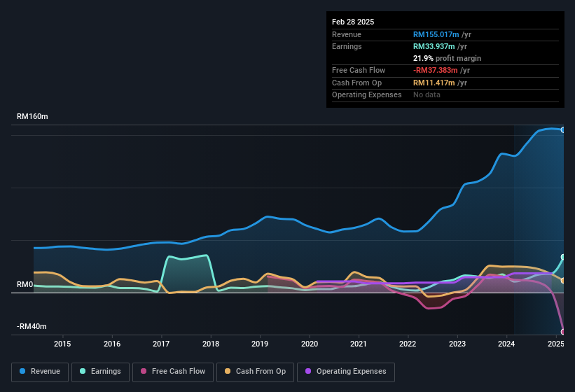Toggle the Revenue legend button

tap(40, 372)
